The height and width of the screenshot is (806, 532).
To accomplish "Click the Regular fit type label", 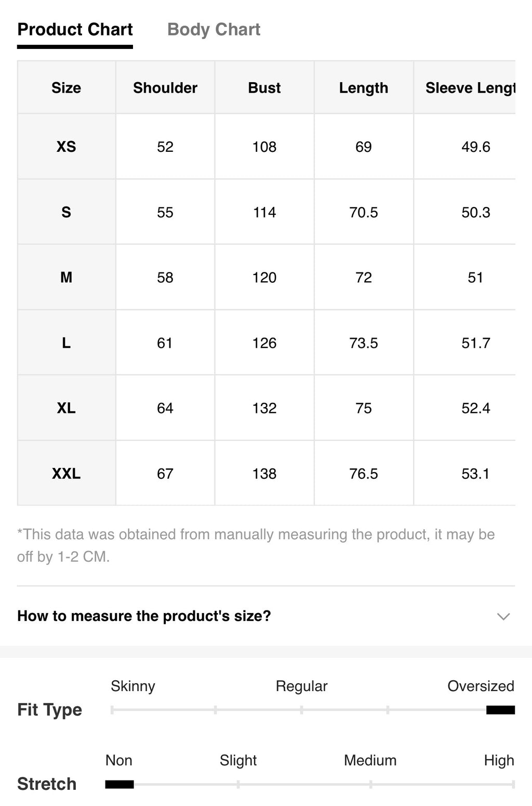I will coord(301,686).
